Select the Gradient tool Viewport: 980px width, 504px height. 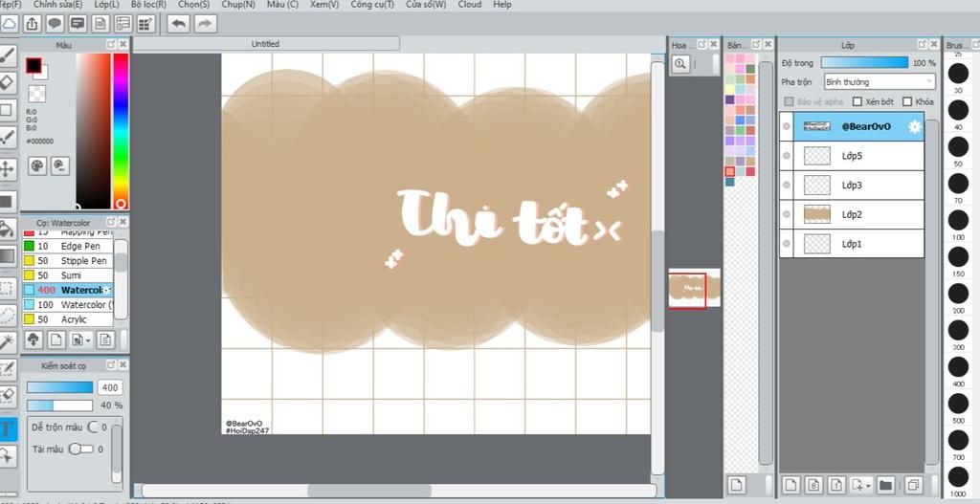tap(7, 255)
